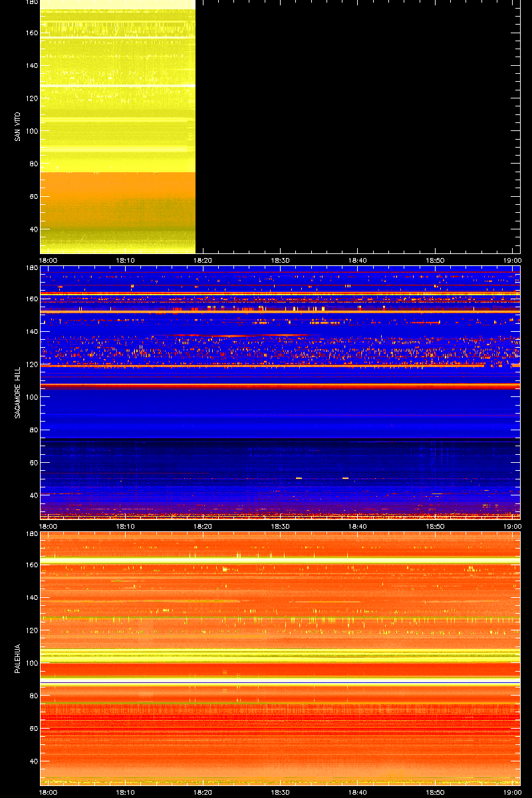Click 18:50 time label under San Vito plot
Screen dimensions: 532x798
point(436,261)
